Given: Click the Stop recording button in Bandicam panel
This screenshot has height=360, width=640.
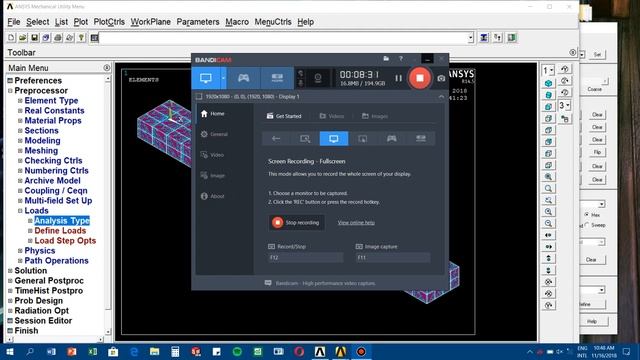Looking at the screenshot, I should click(x=297, y=222).
